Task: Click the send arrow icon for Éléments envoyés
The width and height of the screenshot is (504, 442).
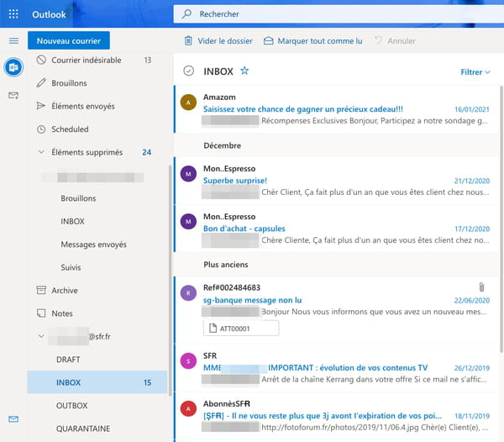Action: [41, 106]
